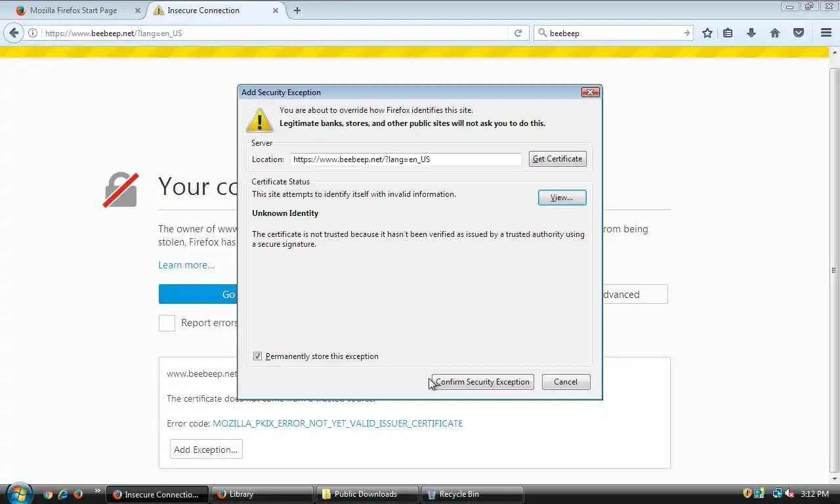Image resolution: width=840 pixels, height=504 pixels.
Task: Uncheck Permanently store this exception
Action: point(257,356)
